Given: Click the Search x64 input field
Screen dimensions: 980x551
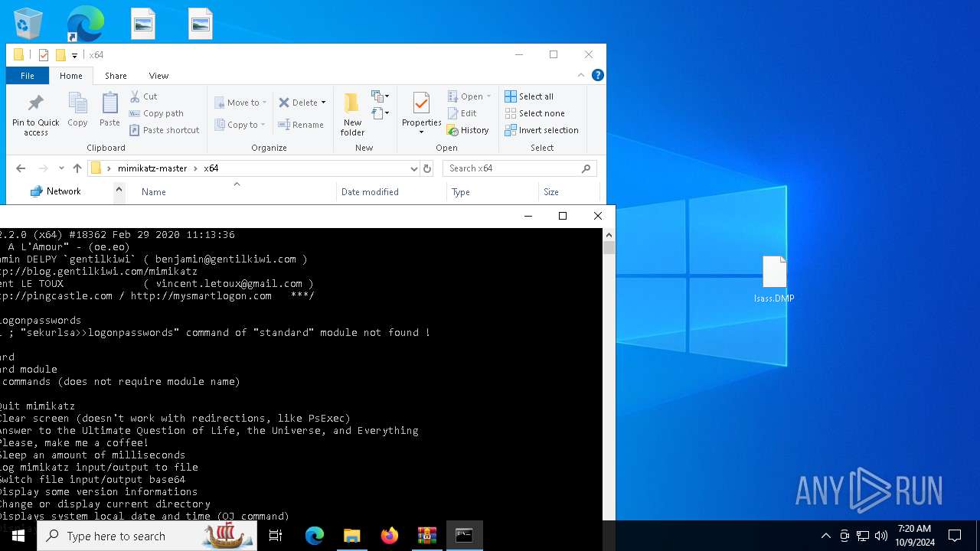Looking at the screenshot, I should pyautogui.click(x=519, y=168).
